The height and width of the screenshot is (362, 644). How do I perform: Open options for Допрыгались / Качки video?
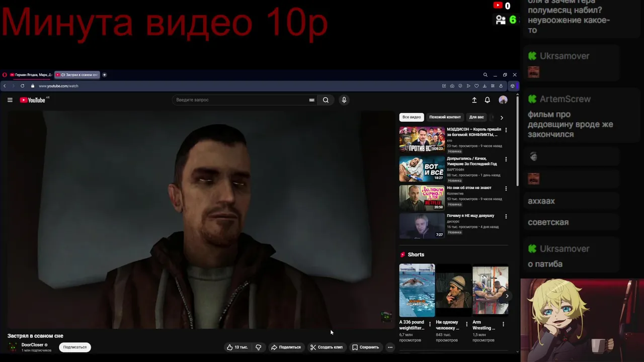(x=506, y=159)
